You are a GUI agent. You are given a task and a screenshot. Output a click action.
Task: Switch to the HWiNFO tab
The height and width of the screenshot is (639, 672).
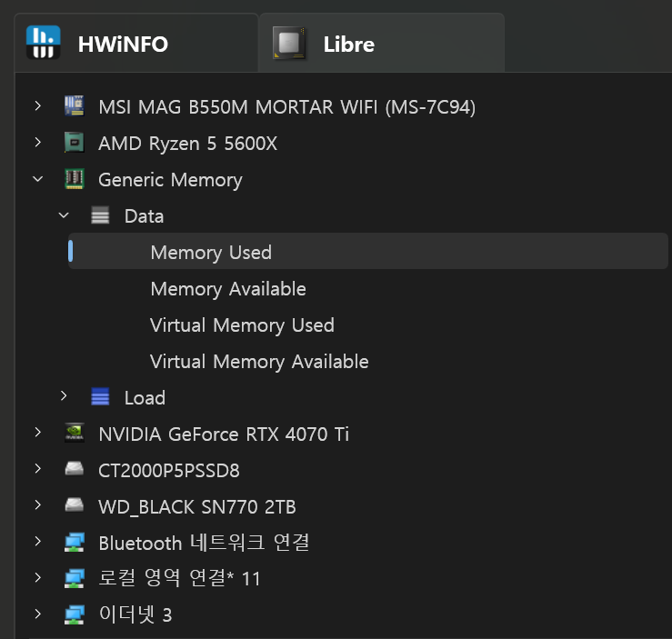pyautogui.click(x=136, y=43)
